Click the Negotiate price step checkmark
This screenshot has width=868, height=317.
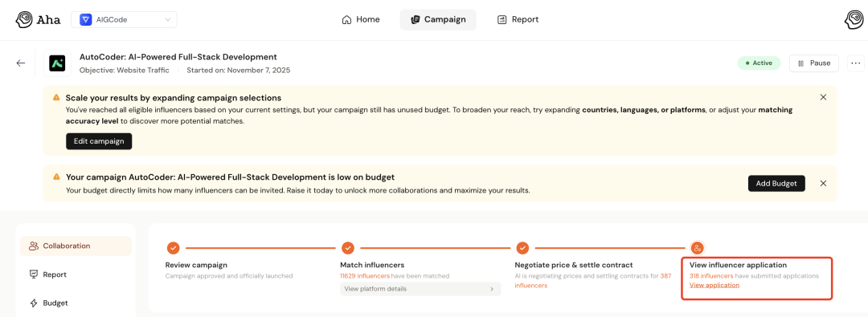(x=522, y=248)
